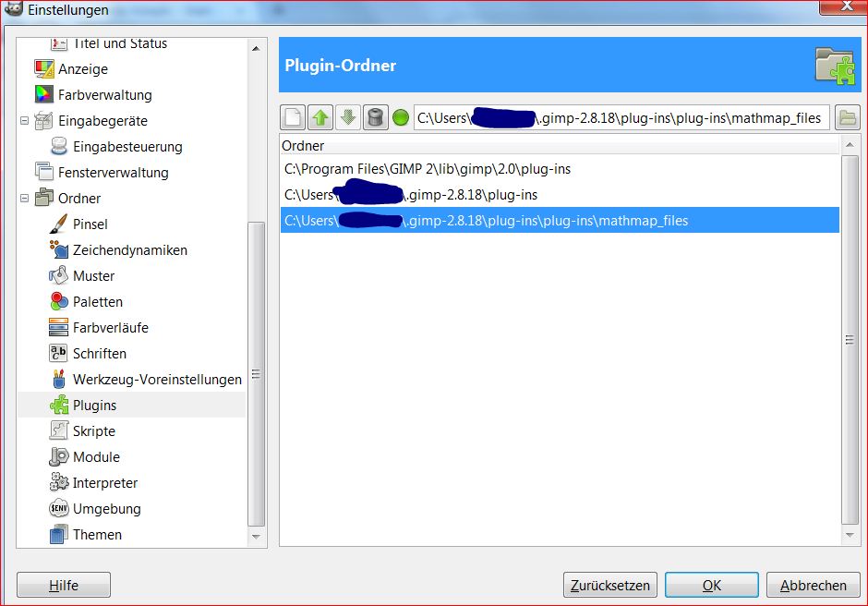
Task: Click the Anzeige display icon
Action: coord(44,68)
